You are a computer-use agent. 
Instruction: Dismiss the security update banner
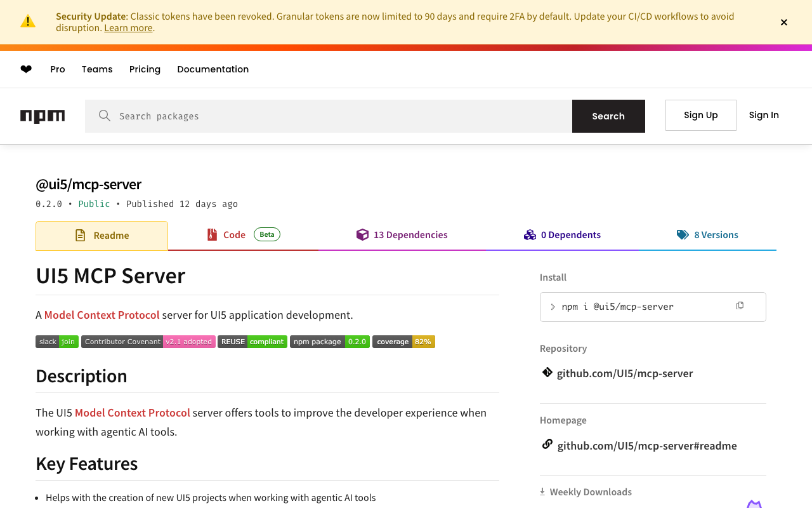(784, 22)
